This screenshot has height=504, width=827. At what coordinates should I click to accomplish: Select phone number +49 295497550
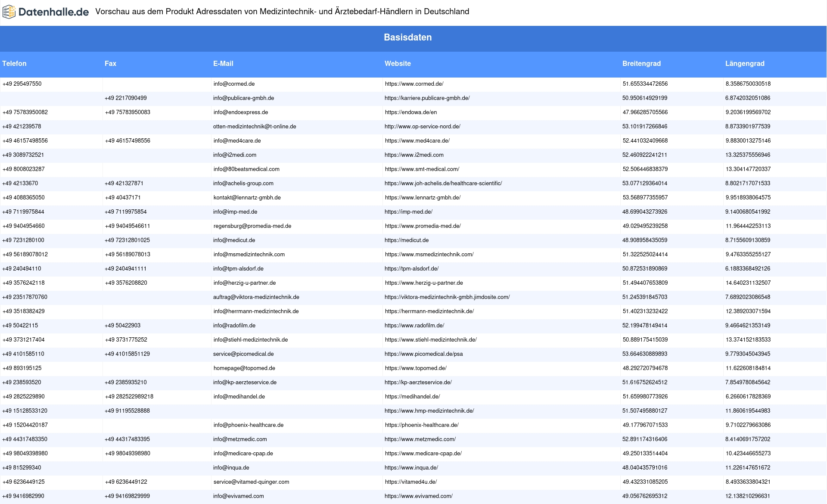(22, 84)
